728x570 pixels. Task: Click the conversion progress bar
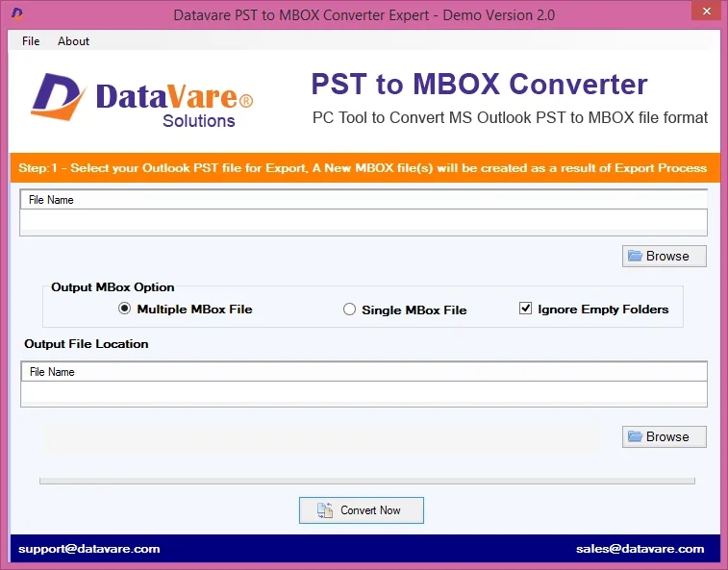coord(366,481)
